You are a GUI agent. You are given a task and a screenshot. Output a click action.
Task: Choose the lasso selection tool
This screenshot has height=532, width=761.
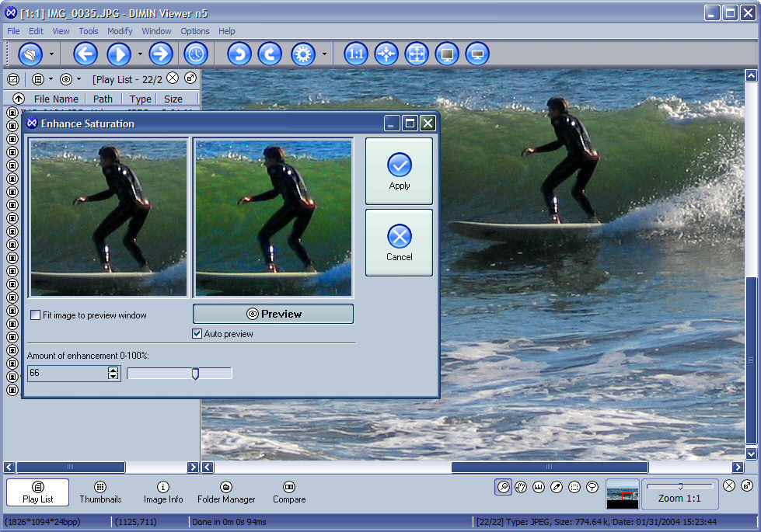click(x=592, y=487)
